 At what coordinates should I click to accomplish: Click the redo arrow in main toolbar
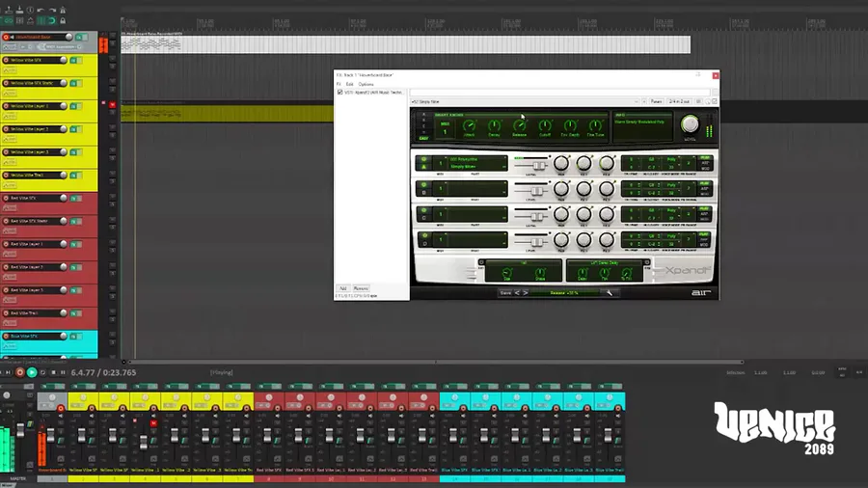point(52,10)
